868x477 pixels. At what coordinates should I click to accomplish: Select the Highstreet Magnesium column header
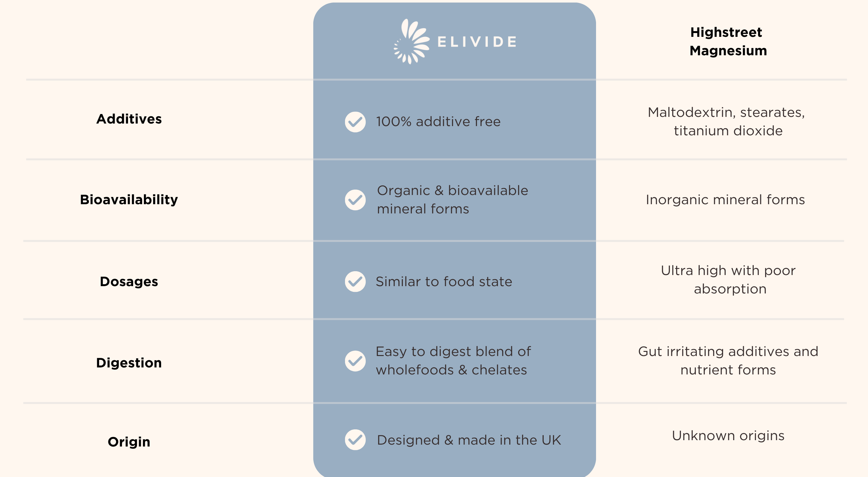point(728,41)
